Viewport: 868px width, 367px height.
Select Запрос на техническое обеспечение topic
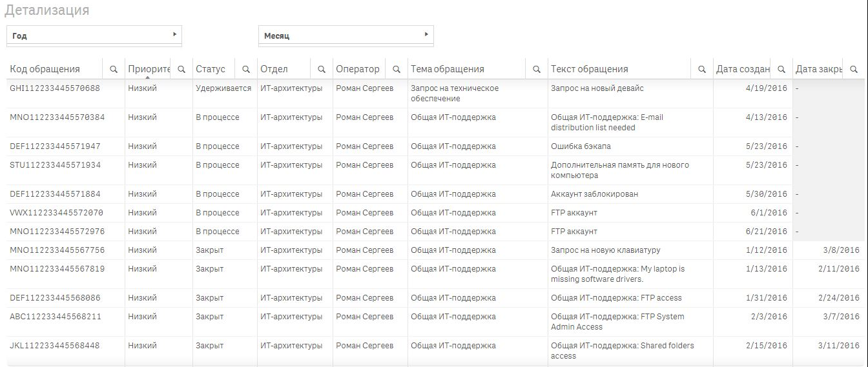click(455, 94)
